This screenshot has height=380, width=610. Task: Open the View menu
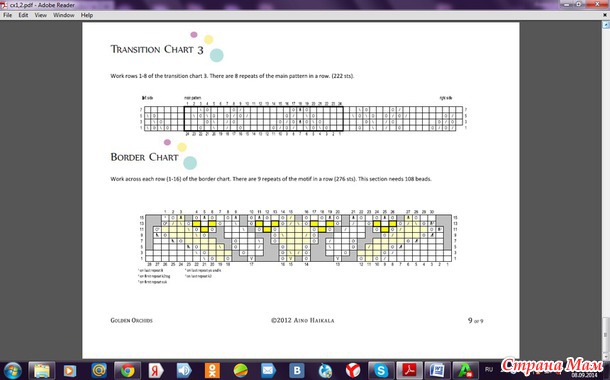tap(40, 15)
